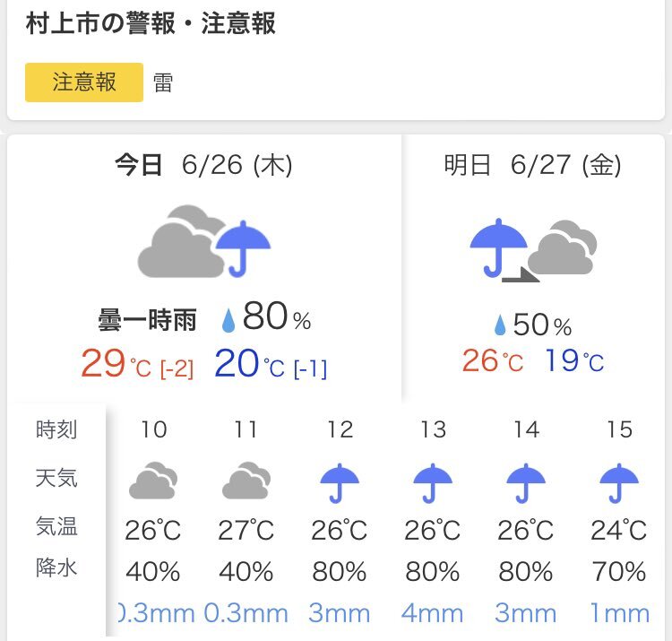Click the 4mm precipitation at 13 o'clock
This screenshot has height=641, width=672.
[x=433, y=613]
